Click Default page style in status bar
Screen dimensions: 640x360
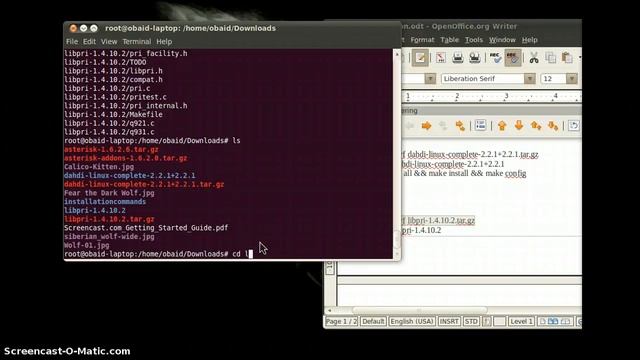tap(373, 322)
